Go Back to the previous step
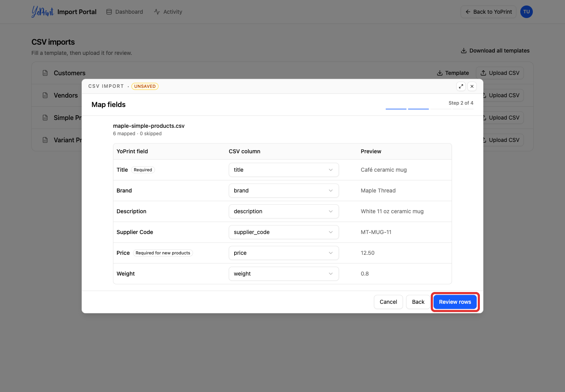Image resolution: width=565 pixels, height=392 pixels. point(418,302)
